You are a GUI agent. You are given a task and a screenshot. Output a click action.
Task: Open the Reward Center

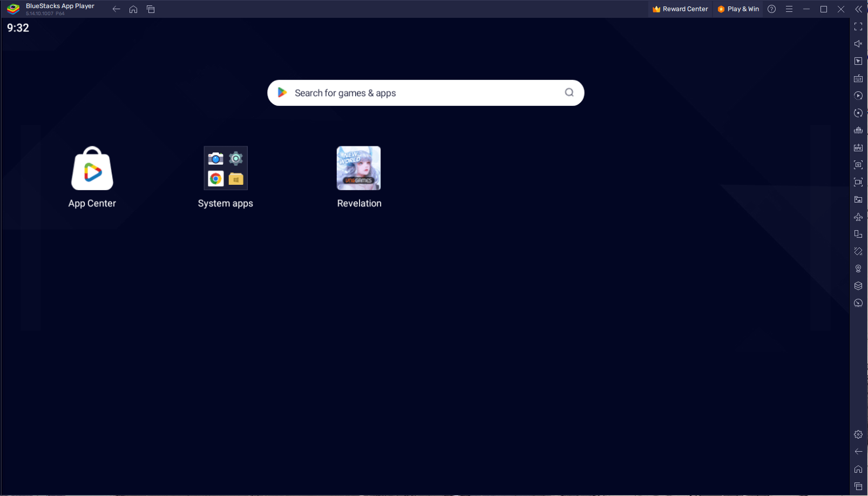[680, 9]
